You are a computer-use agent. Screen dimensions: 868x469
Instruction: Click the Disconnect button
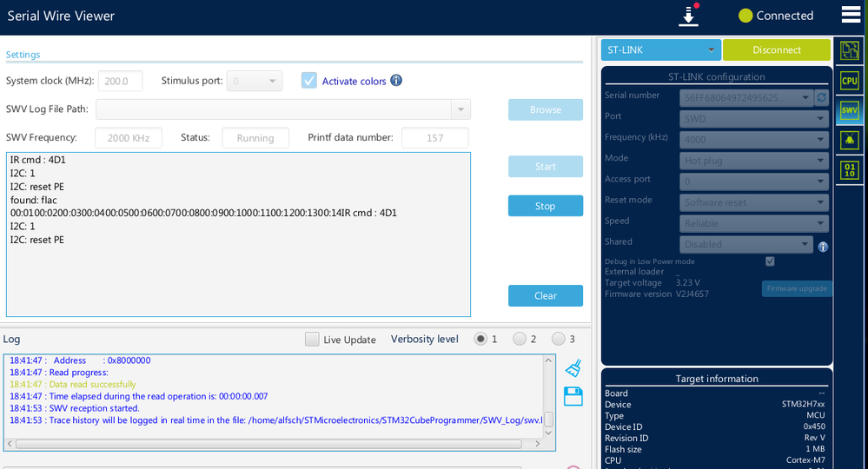[777, 50]
